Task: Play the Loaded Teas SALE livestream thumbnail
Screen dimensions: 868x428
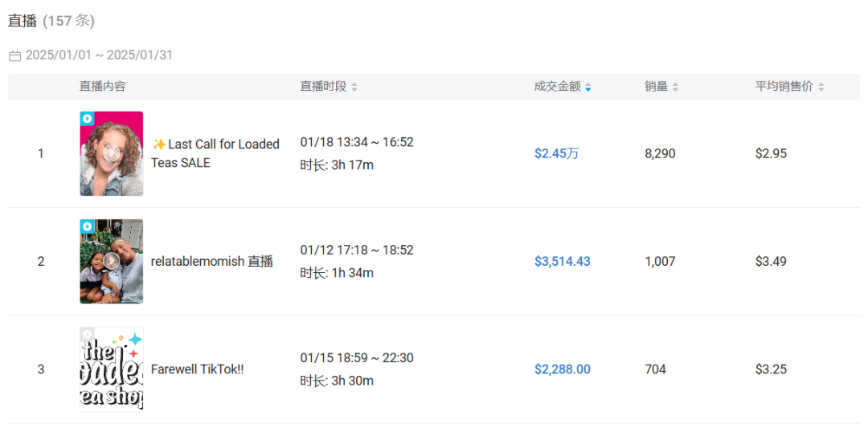Action: coord(112,153)
